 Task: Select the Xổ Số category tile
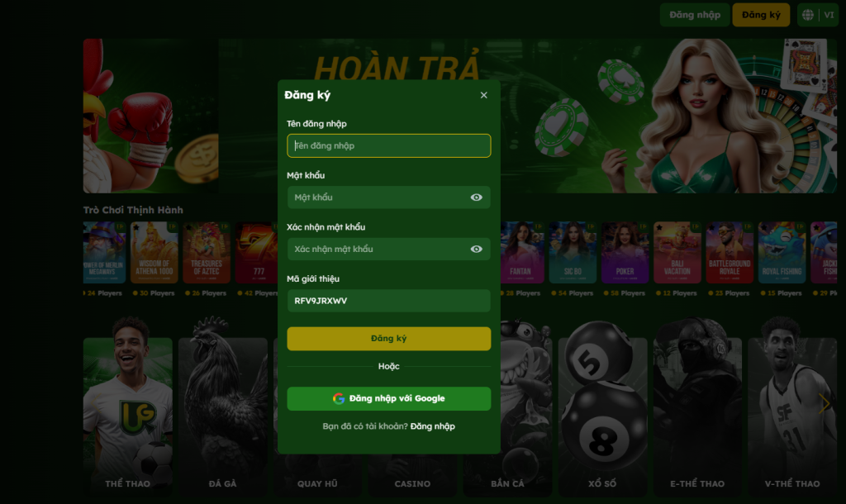pyautogui.click(x=602, y=416)
